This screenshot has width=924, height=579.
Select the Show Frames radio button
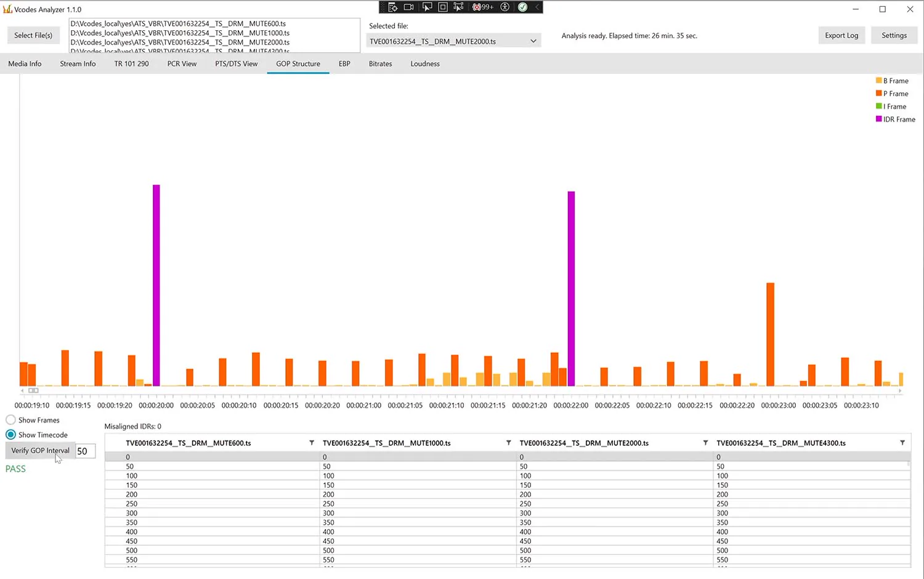point(10,420)
